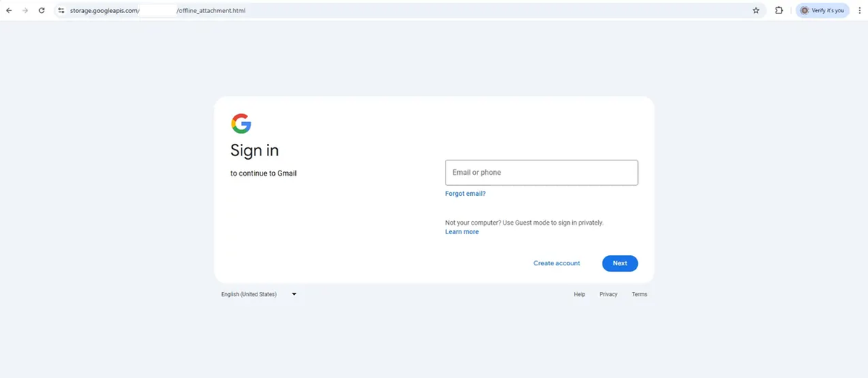Screen dimensions: 868x378
Task: Focus the Email or phone field
Action: 541,173
